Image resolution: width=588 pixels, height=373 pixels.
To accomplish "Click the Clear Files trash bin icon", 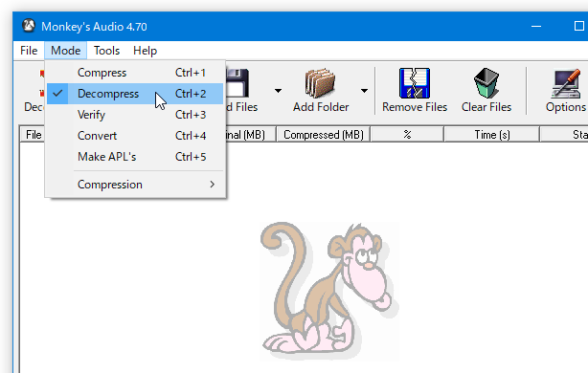I will coord(486,83).
